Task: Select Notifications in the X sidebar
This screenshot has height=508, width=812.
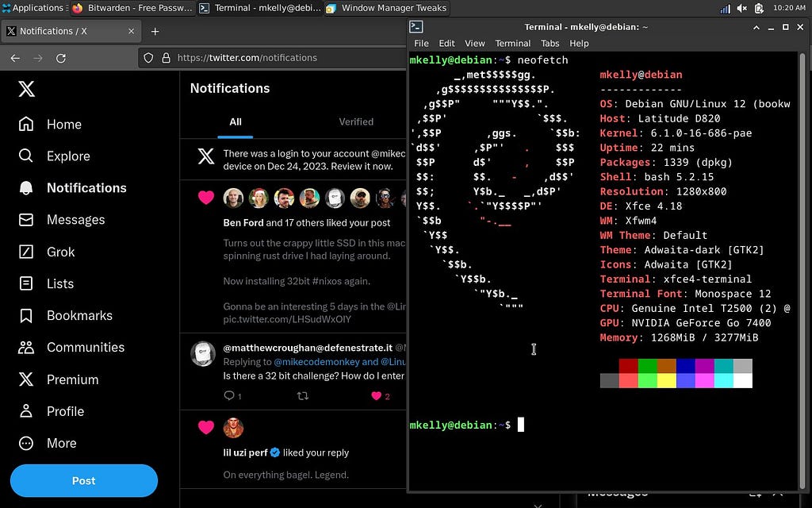Action: [x=72, y=187]
